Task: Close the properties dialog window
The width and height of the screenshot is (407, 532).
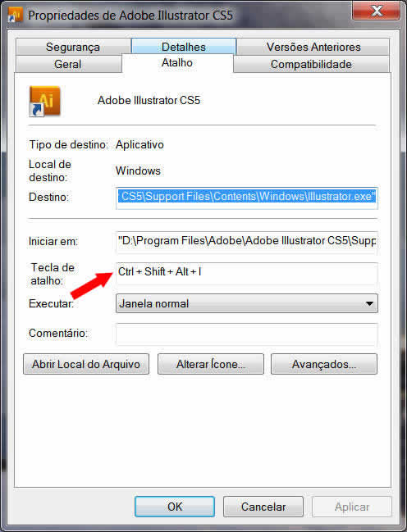Action: 376,11
